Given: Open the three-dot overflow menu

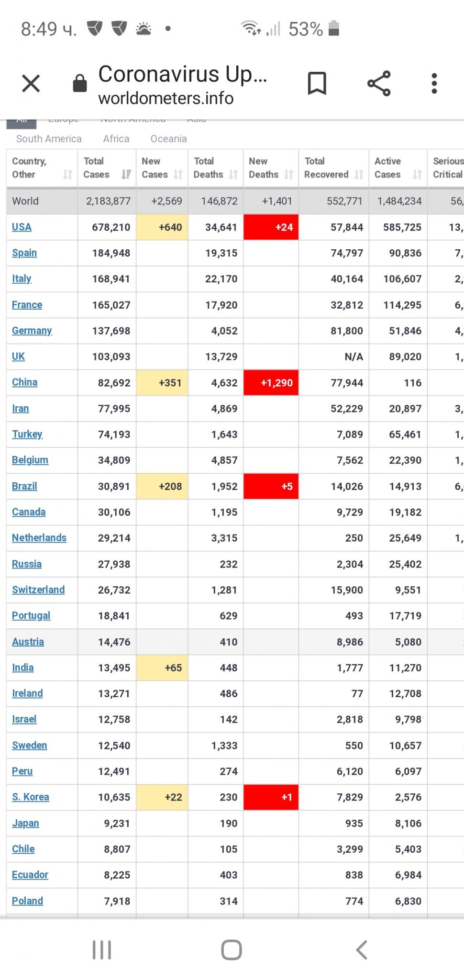Looking at the screenshot, I should coord(434,84).
